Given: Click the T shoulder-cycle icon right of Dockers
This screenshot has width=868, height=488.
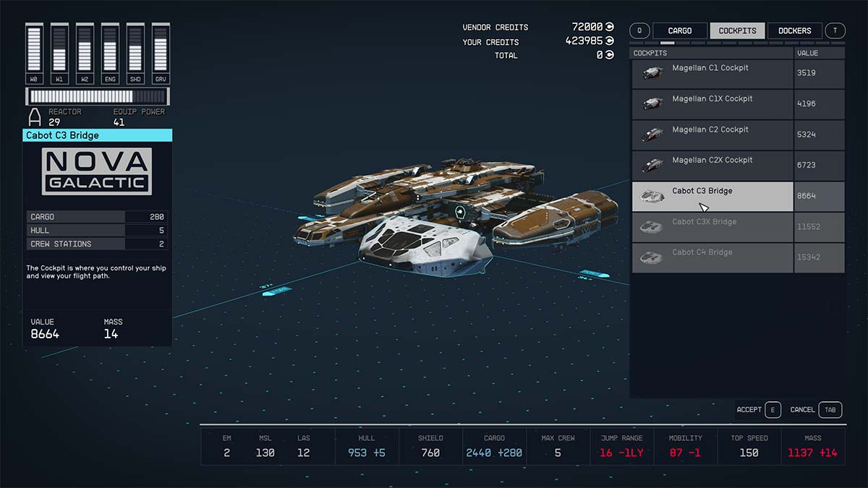Looking at the screenshot, I should tap(835, 30).
